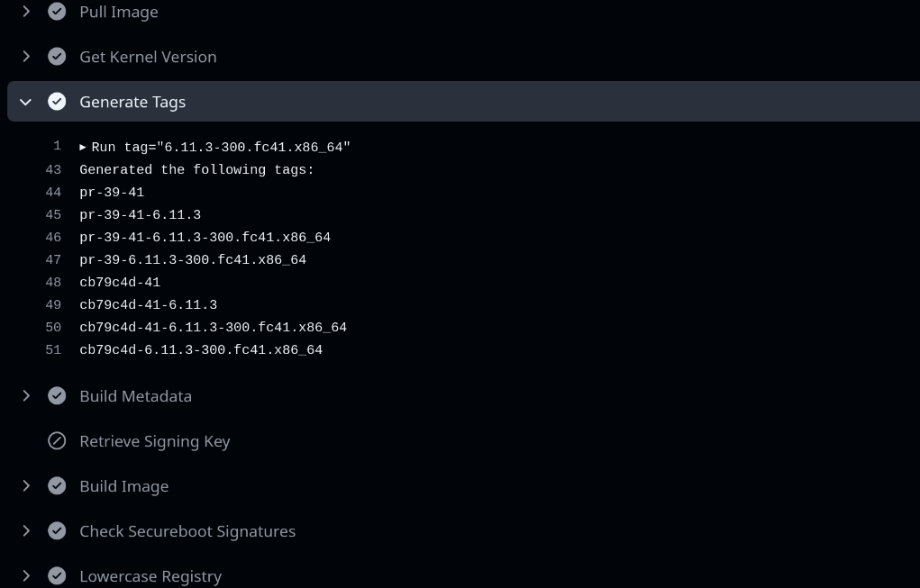Expand the Pull Image step chevron
The image size is (920, 588).
click(x=26, y=12)
